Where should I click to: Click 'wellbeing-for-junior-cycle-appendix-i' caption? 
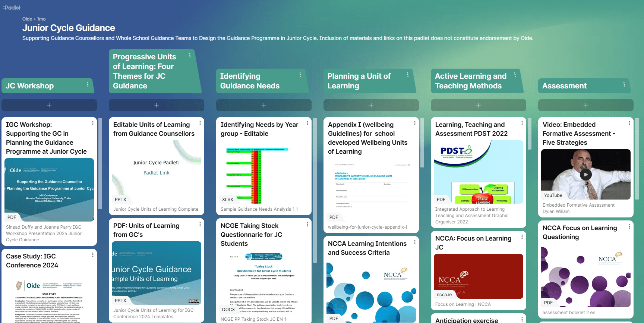click(x=367, y=227)
